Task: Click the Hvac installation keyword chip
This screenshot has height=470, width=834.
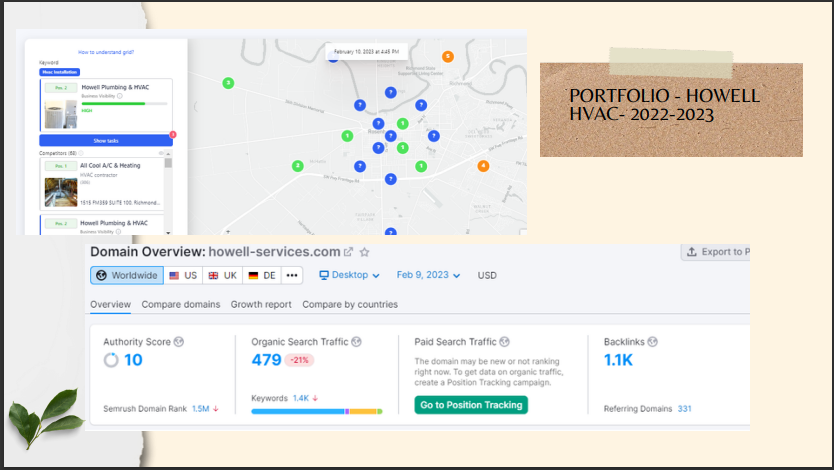Action: point(60,72)
